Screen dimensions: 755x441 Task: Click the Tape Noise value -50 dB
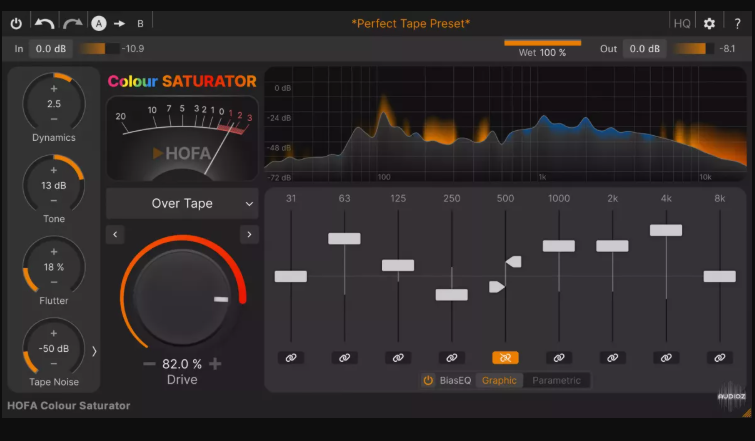[x=54, y=349]
